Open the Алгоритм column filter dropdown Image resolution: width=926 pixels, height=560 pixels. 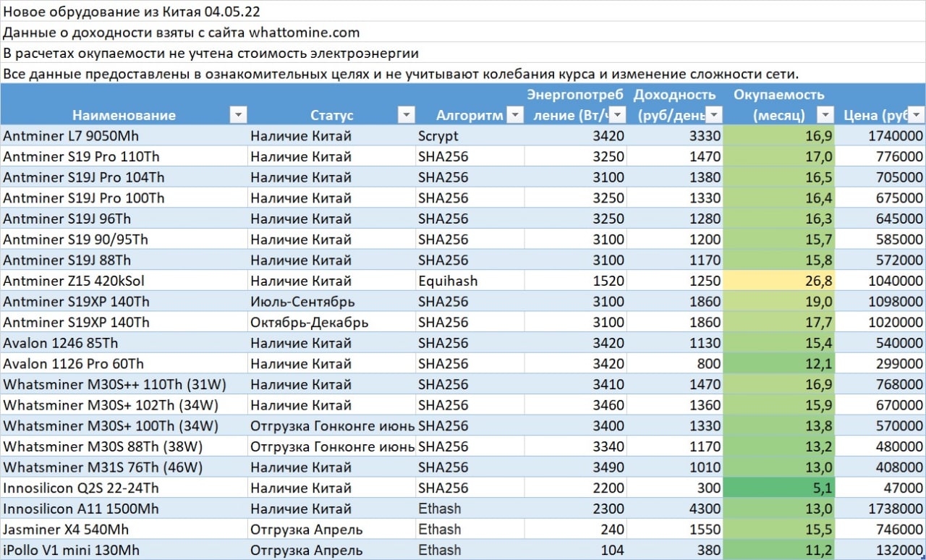tap(515, 115)
